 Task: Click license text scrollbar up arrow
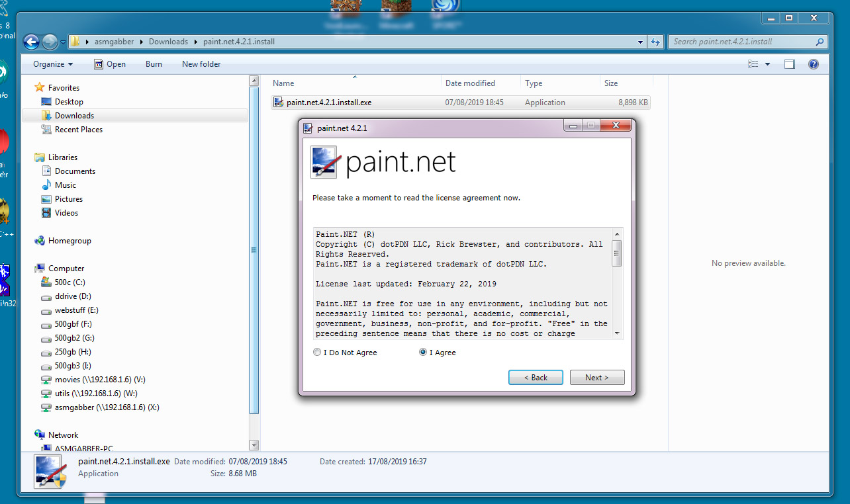coord(617,233)
